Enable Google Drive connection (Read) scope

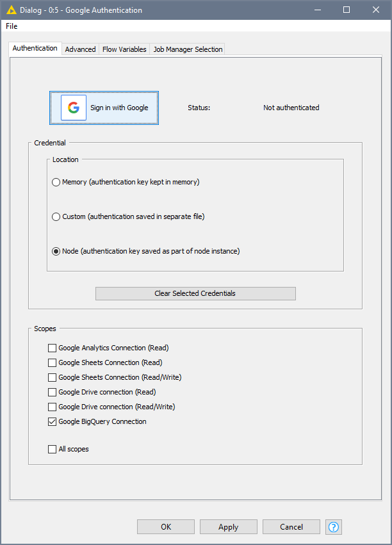(x=52, y=392)
